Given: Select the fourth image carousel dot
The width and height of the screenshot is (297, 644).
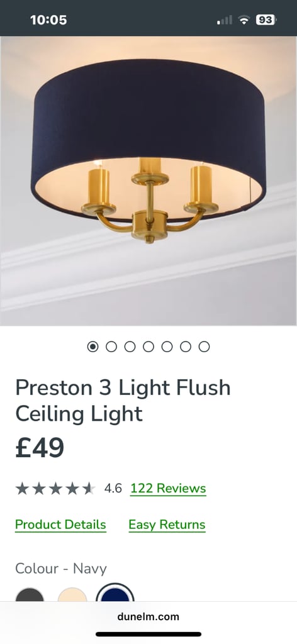Looking at the screenshot, I should pyautogui.click(x=148, y=347).
